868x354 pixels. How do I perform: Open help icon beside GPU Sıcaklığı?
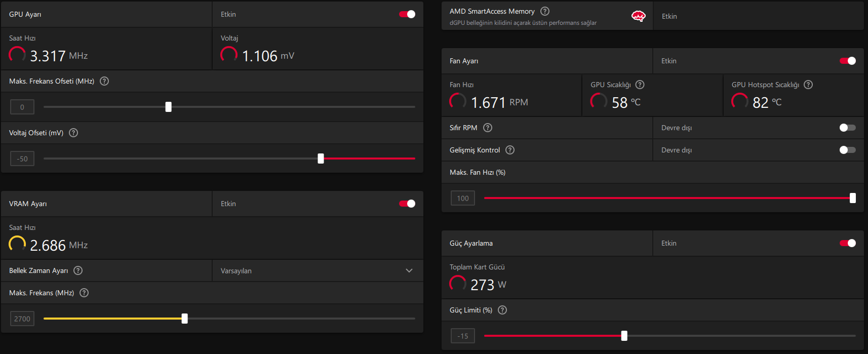coord(640,85)
